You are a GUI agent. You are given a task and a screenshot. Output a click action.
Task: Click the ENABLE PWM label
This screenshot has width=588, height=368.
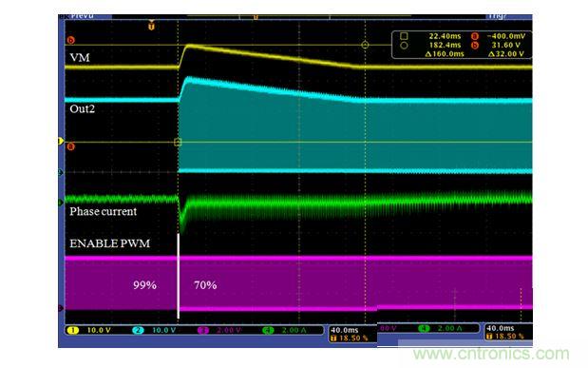(x=109, y=243)
